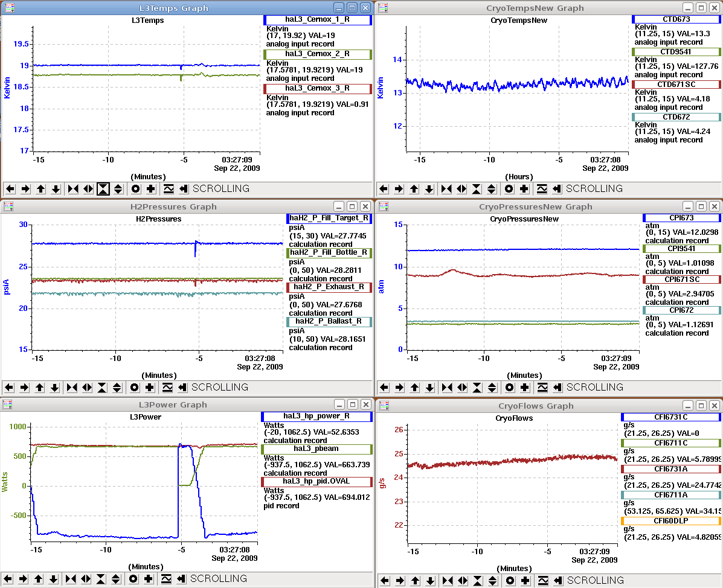Pan up arrow in CryoFlows toolbar
723x588 pixels.
(416, 581)
